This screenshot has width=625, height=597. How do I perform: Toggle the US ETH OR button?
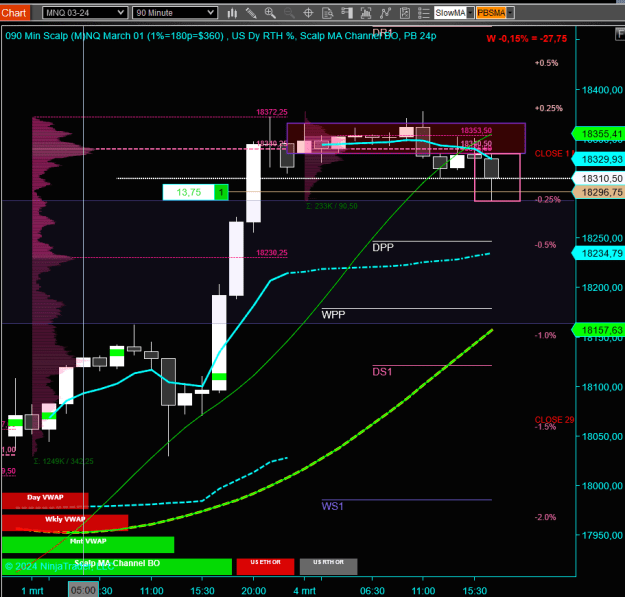pyautogui.click(x=265, y=566)
